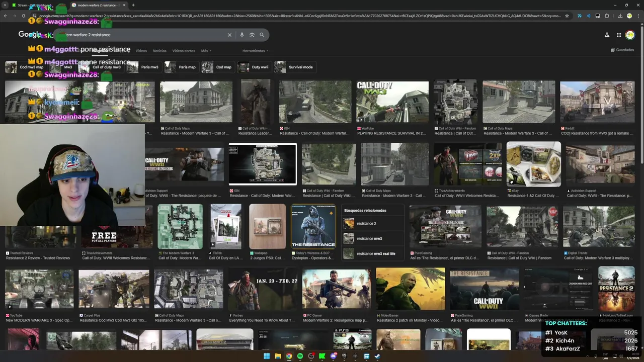Switch to Noticias search results
The image size is (644, 362).
click(159, 51)
